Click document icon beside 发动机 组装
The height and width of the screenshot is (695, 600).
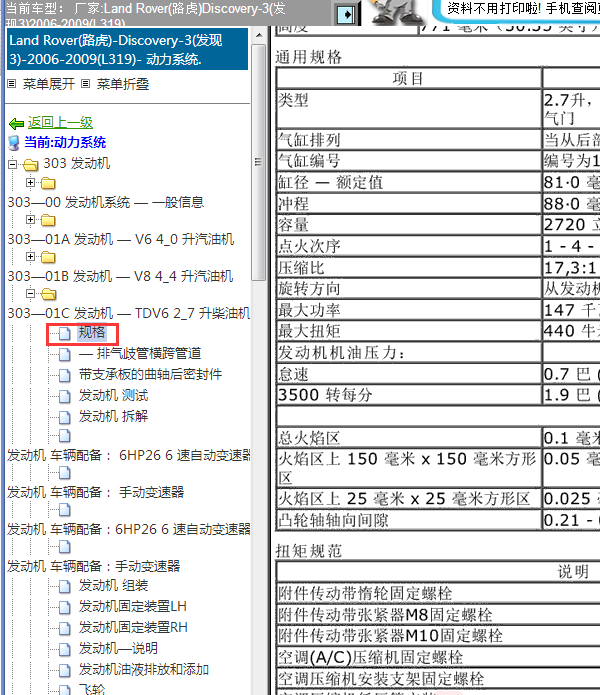pyautogui.click(x=65, y=586)
